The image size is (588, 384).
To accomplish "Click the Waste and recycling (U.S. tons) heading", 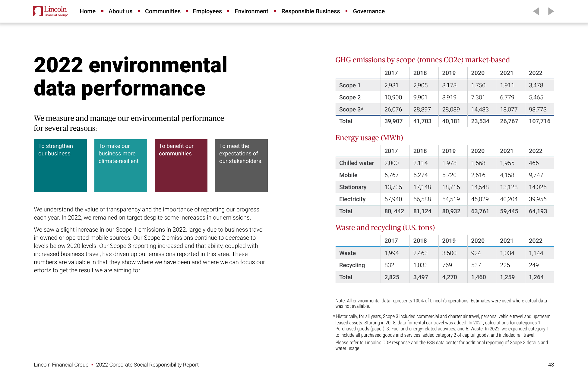I will (385, 227).
